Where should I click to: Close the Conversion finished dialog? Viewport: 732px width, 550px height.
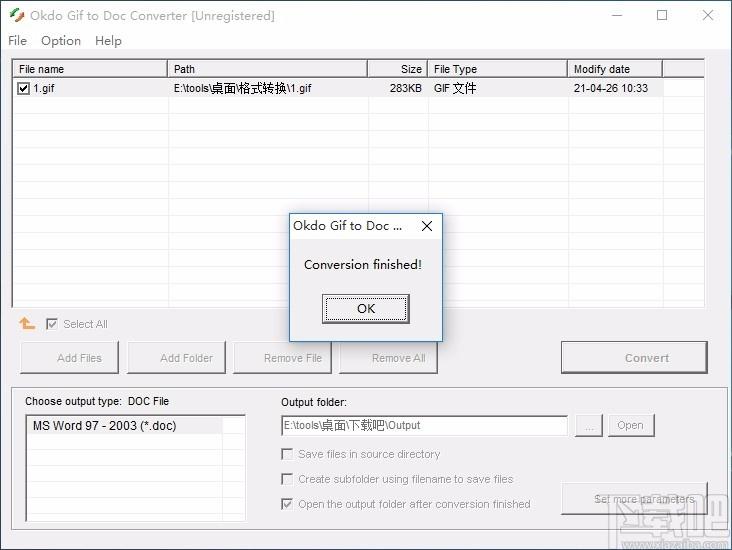coord(427,226)
